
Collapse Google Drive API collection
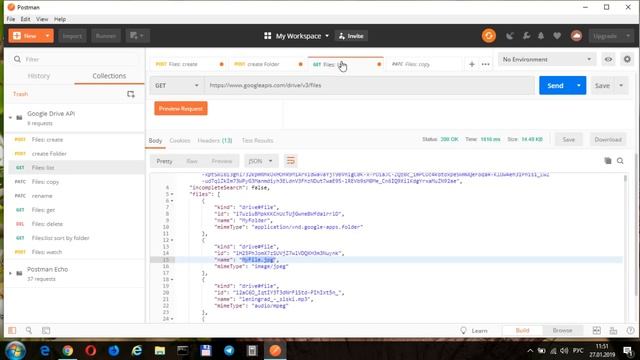(10, 118)
